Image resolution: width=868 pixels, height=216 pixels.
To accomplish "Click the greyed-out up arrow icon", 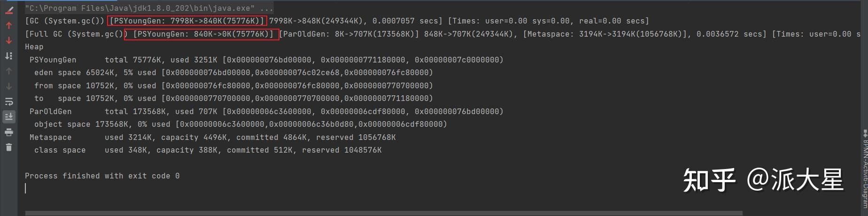I will pos(9,71).
